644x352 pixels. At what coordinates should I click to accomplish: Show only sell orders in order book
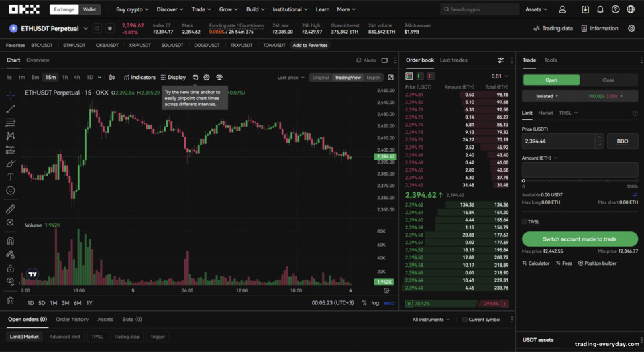431,76
